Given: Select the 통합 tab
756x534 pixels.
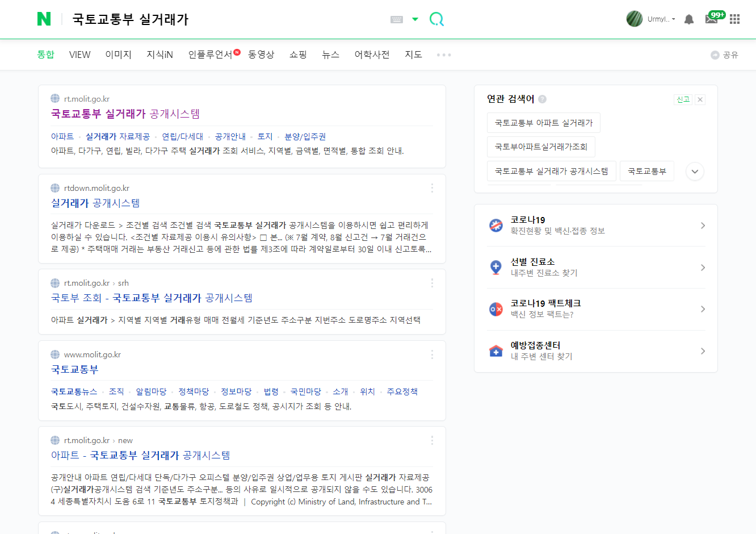Looking at the screenshot, I should tap(45, 55).
